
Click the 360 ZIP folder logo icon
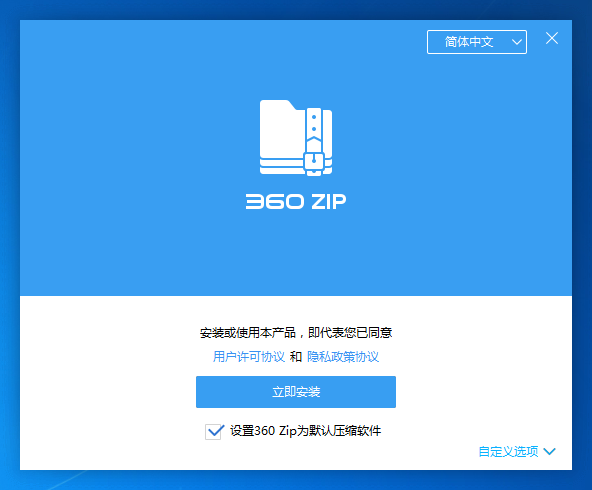point(296,138)
